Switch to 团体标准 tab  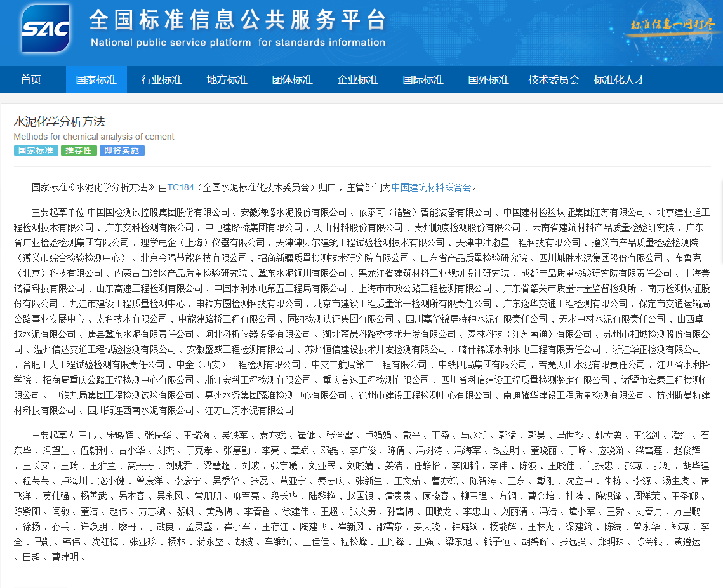[x=292, y=80]
